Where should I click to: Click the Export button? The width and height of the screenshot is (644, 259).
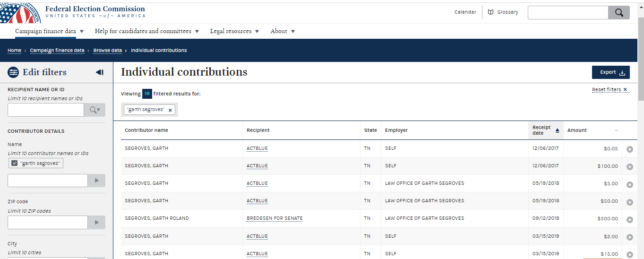point(610,72)
